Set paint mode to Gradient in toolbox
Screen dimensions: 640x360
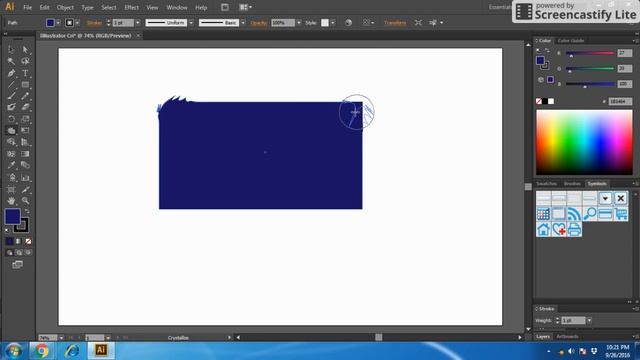click(x=18, y=241)
